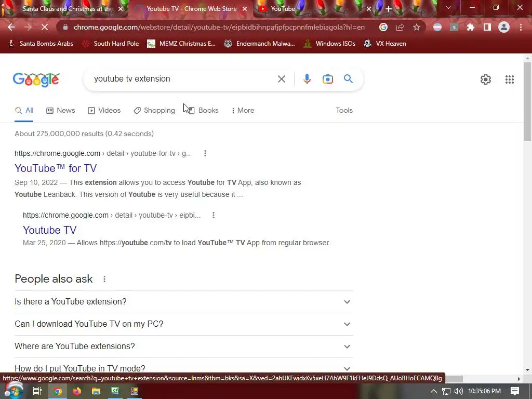532x399 pixels.
Task: Open the Extensions puzzle piece menu
Action: 470,27
